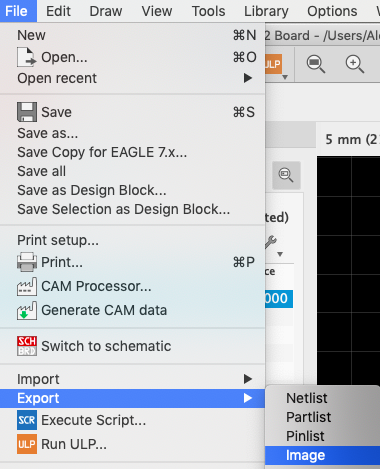Screen dimensions: 380x469
Task: Click the orange ULP icon in menu
Action: 27,444
